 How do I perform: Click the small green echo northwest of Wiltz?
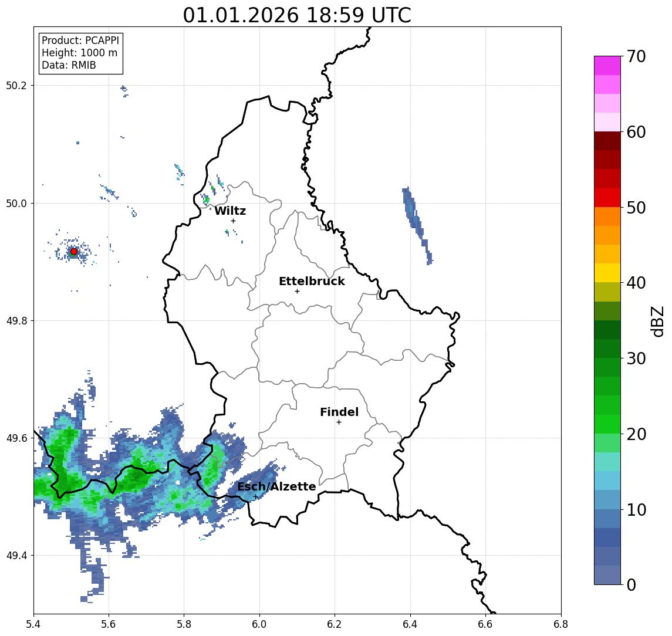click(x=207, y=199)
